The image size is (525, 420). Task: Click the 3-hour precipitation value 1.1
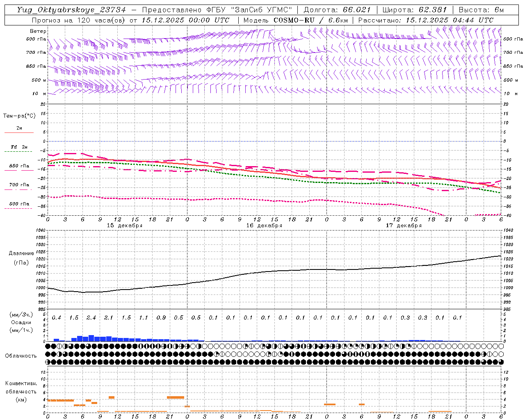(144, 318)
